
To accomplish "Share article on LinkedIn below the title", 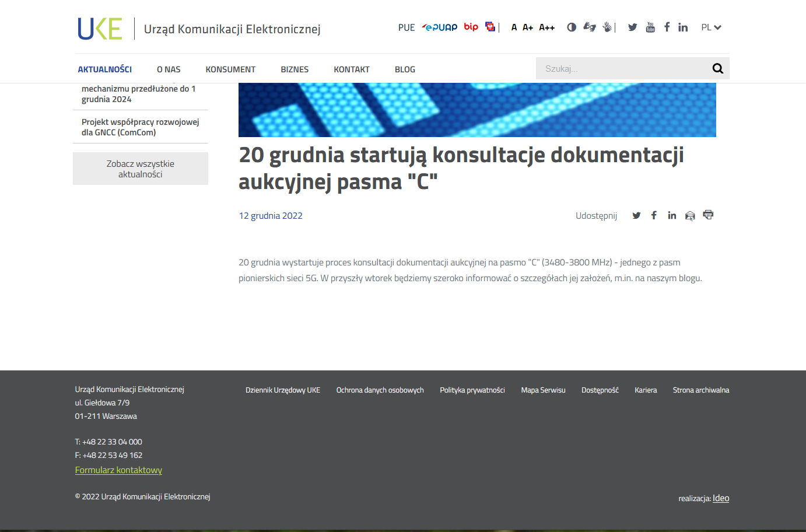I will pyautogui.click(x=672, y=216).
